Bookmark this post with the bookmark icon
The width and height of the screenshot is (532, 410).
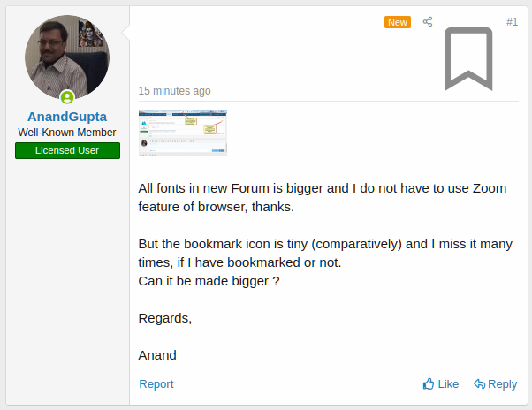click(x=467, y=58)
